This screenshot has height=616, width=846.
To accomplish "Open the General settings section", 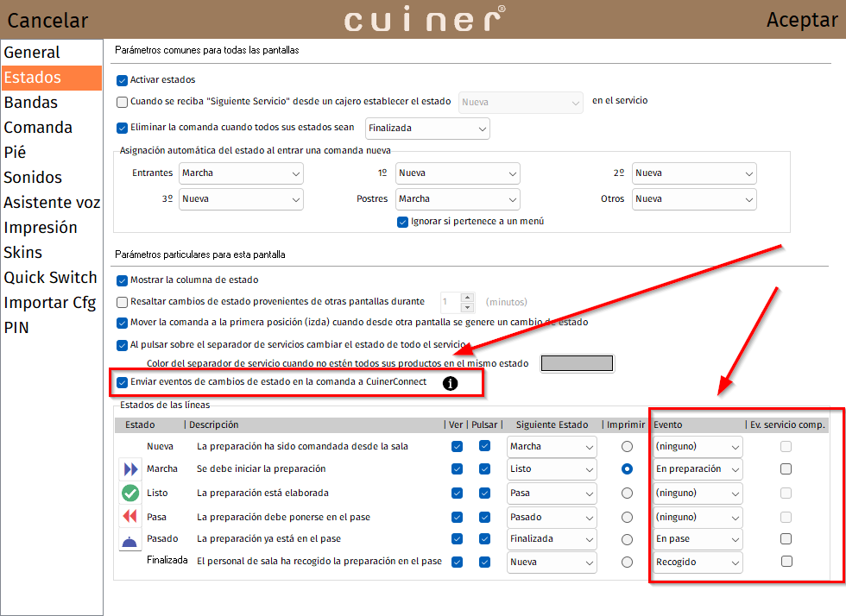I will [52, 53].
